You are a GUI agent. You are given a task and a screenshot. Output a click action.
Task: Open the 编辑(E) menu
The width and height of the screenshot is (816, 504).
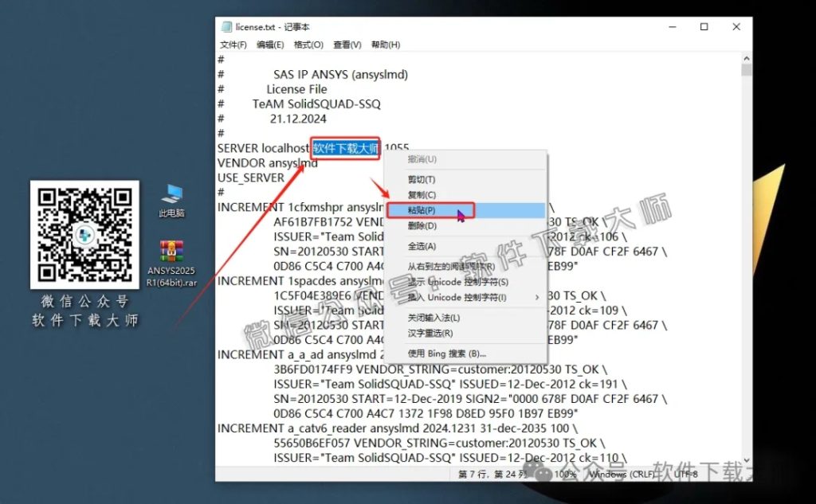tap(269, 45)
